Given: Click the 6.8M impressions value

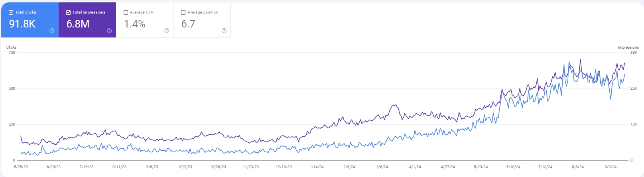Looking at the screenshot, I should [x=78, y=24].
